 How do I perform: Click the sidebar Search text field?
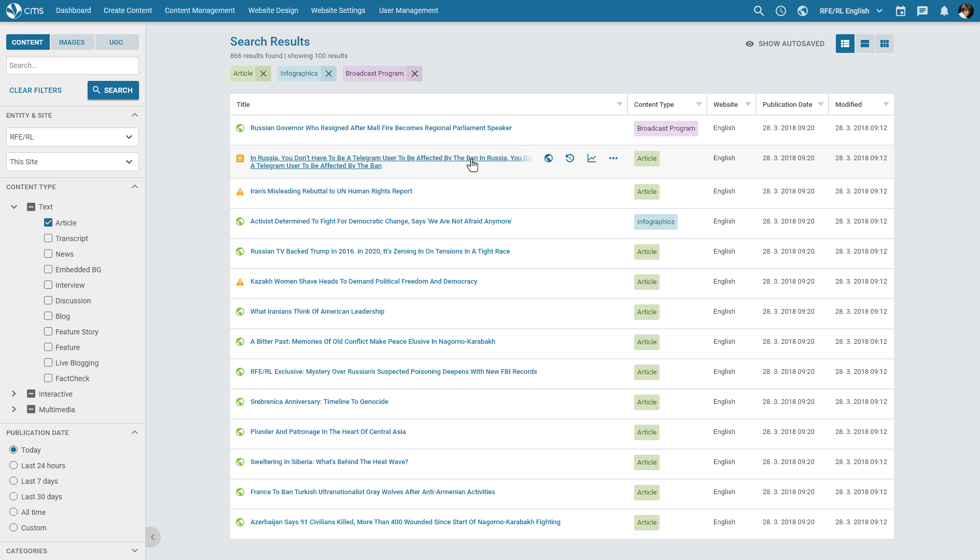[73, 65]
